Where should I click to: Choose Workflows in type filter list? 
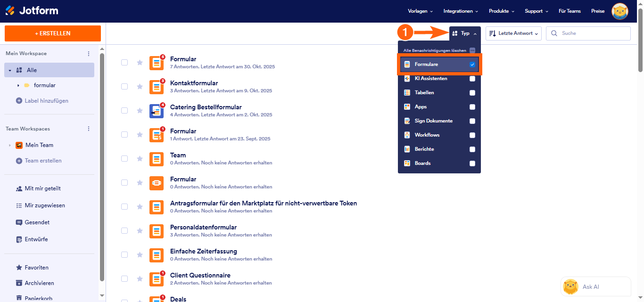(427, 135)
